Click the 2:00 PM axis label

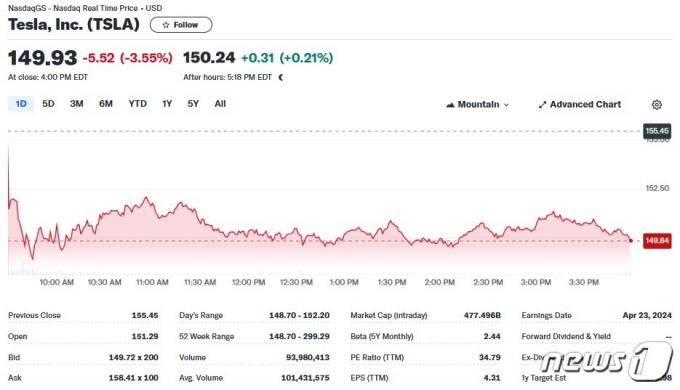click(440, 282)
